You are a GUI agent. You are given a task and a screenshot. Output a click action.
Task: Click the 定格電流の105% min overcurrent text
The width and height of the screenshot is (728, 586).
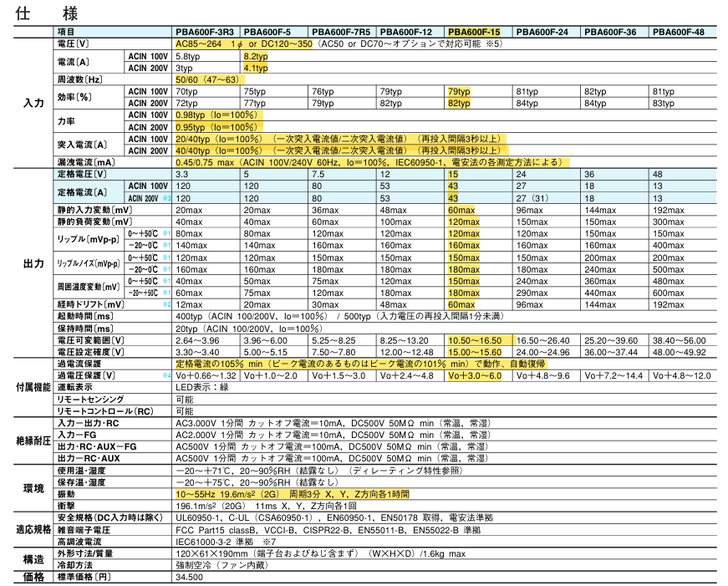(x=361, y=364)
